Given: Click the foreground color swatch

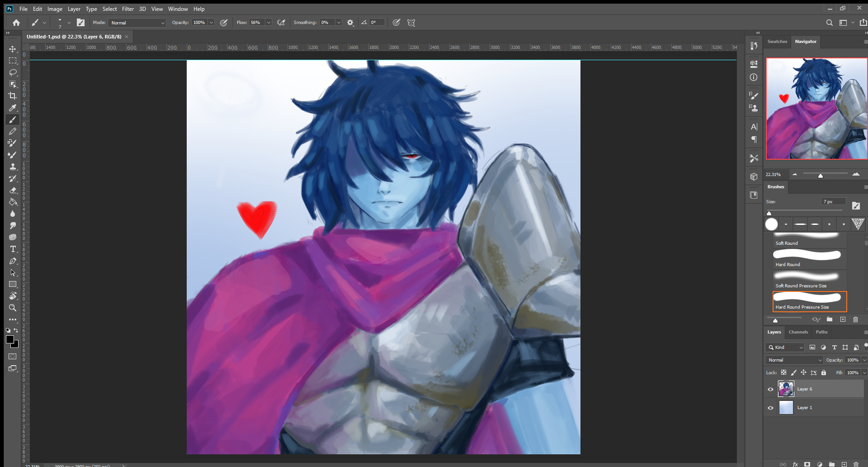Looking at the screenshot, I should click(x=10, y=339).
